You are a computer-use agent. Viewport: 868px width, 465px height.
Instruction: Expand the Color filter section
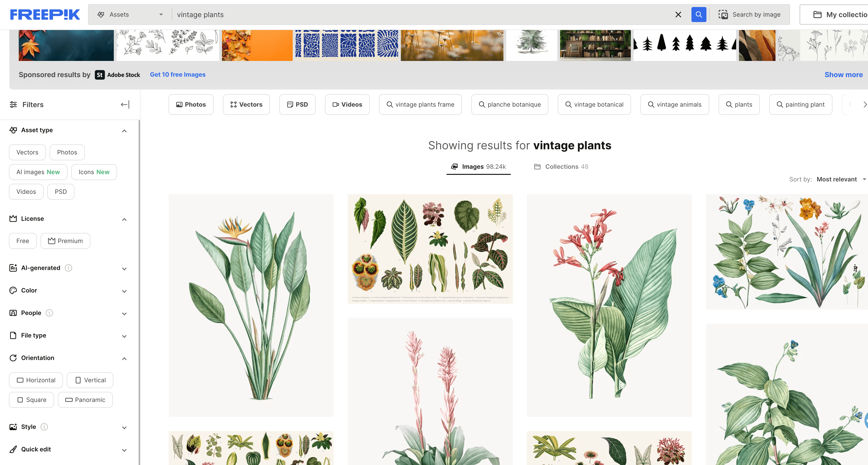124,291
